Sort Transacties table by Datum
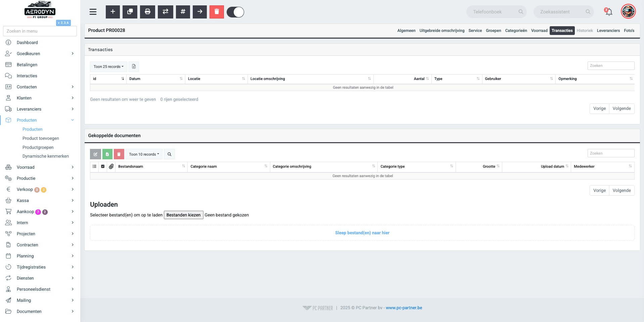Image resolution: width=644 pixels, height=322 pixels. [x=156, y=79]
